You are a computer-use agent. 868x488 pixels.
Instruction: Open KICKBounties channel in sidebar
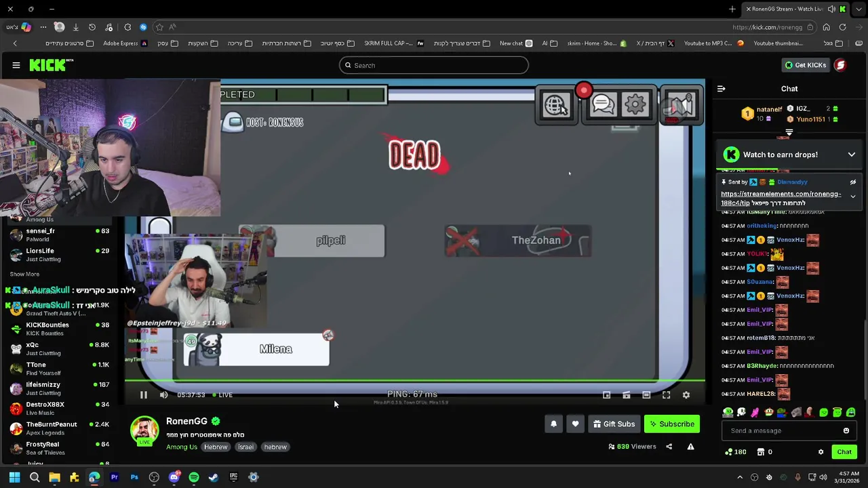[x=60, y=329]
